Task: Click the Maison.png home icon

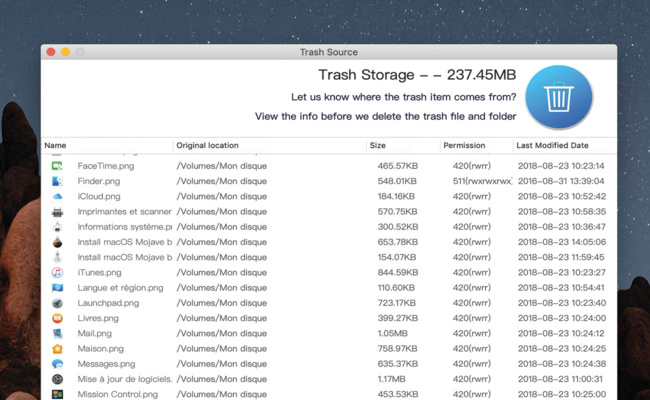Action: pyautogui.click(x=58, y=348)
